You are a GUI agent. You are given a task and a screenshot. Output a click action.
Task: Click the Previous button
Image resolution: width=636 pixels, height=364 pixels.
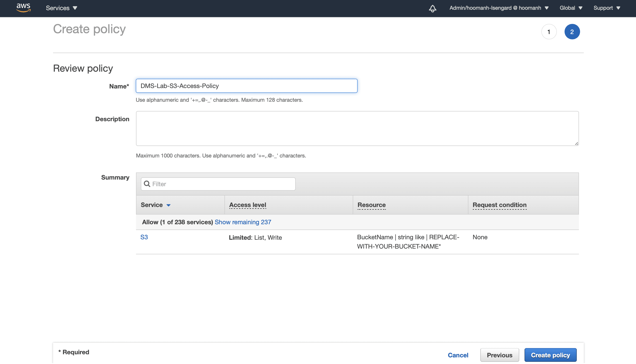tap(499, 355)
